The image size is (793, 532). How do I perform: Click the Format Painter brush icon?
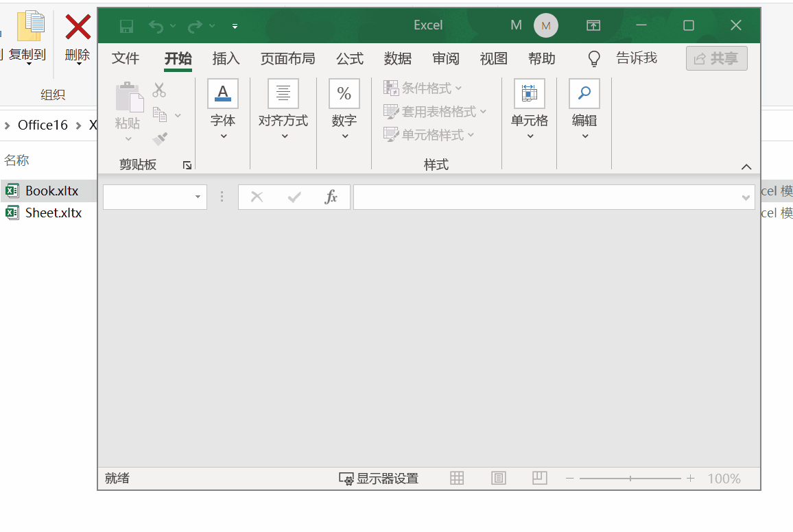160,138
